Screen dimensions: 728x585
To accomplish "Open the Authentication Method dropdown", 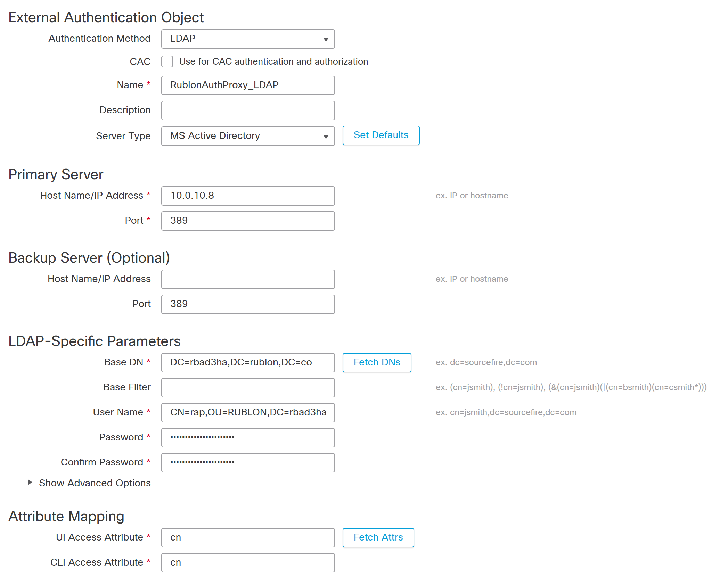I will coord(248,39).
